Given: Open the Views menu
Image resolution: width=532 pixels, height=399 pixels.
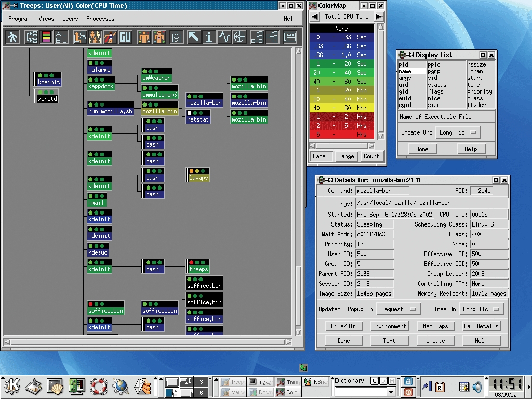Looking at the screenshot, I should pyautogui.click(x=46, y=19).
